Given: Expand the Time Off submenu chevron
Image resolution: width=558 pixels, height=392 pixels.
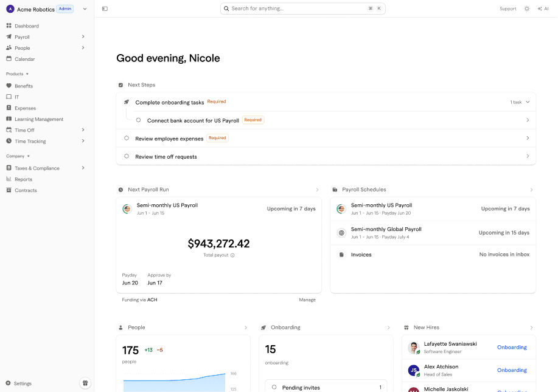Looking at the screenshot, I should pyautogui.click(x=83, y=129).
